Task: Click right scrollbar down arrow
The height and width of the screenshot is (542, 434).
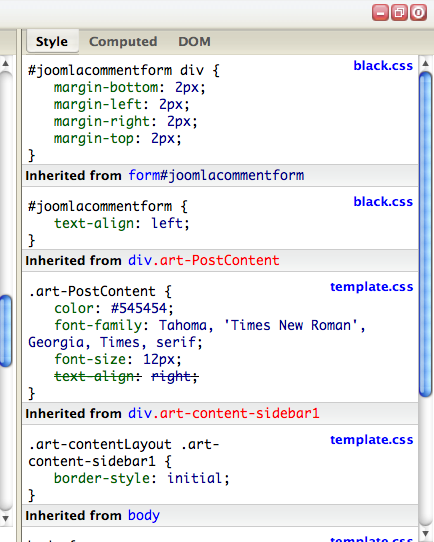Action: [426, 533]
